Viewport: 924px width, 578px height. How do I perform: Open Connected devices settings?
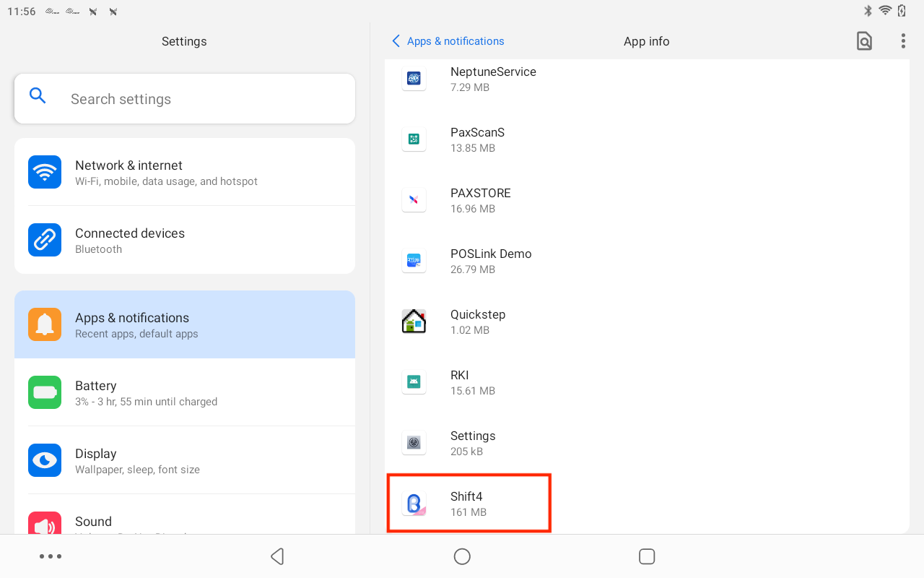185,241
